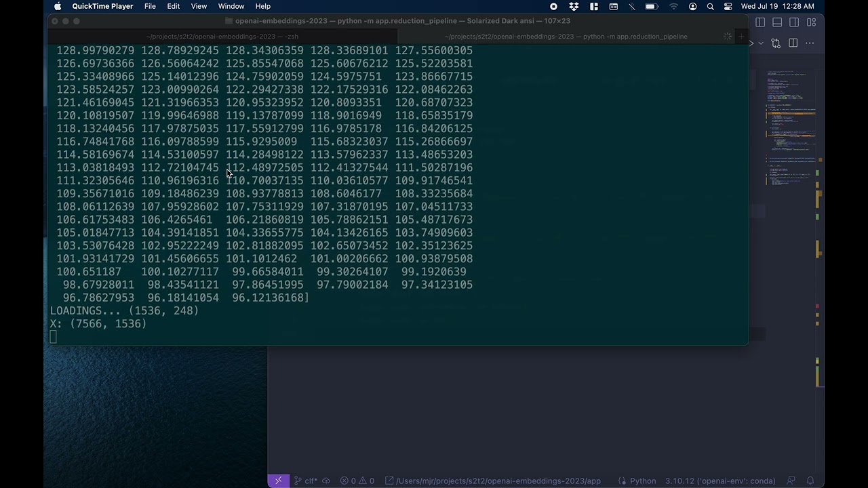Screen dimensions: 868x488
Task: Click the publish to cloud status bar icon
Action: (x=326, y=481)
